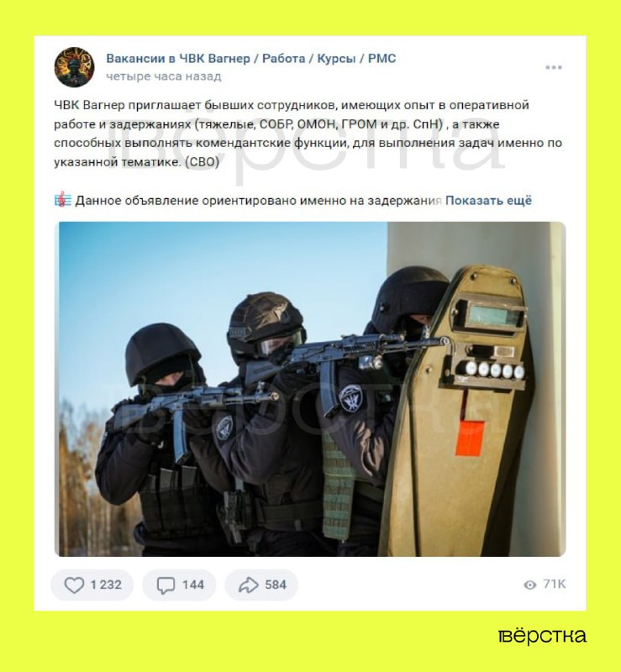The image size is (621, 672).
Task: Click the post text starting with ЧВК Вагнер приглашает
Action: (x=308, y=134)
